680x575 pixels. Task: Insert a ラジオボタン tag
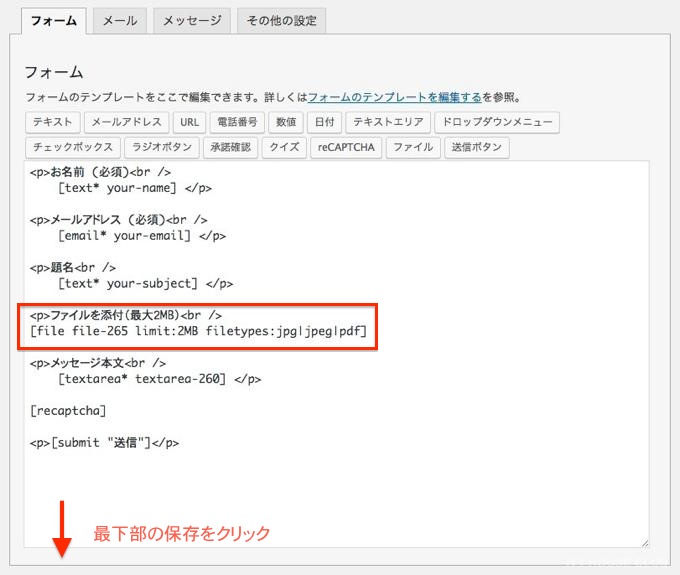[161, 148]
